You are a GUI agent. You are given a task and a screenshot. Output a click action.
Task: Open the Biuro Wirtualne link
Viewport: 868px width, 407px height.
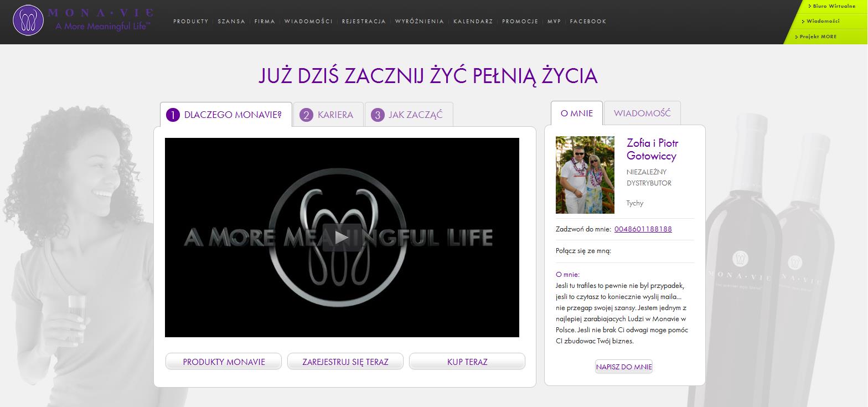pyautogui.click(x=834, y=6)
